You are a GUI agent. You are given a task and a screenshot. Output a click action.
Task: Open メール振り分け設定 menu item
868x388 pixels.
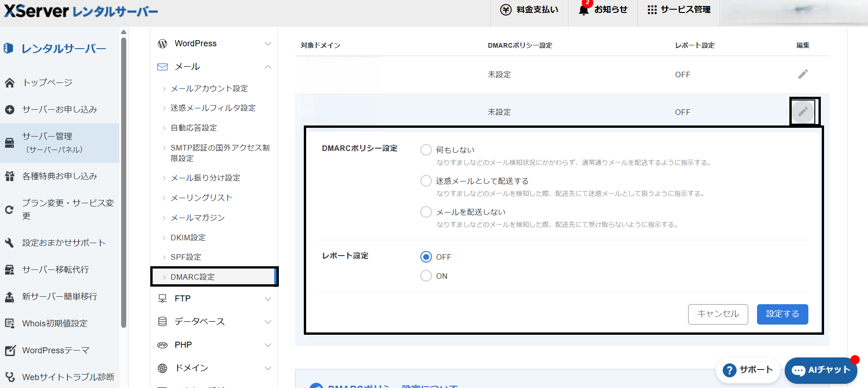coord(205,178)
